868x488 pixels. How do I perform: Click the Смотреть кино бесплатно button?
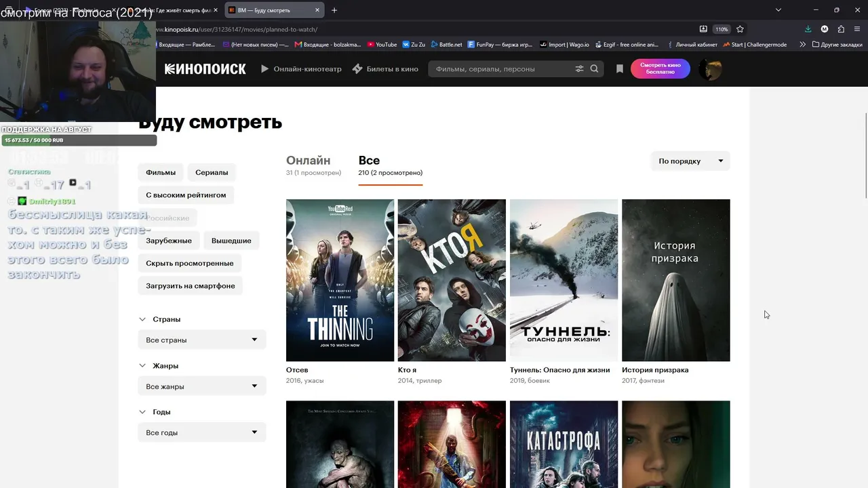[660, 69]
